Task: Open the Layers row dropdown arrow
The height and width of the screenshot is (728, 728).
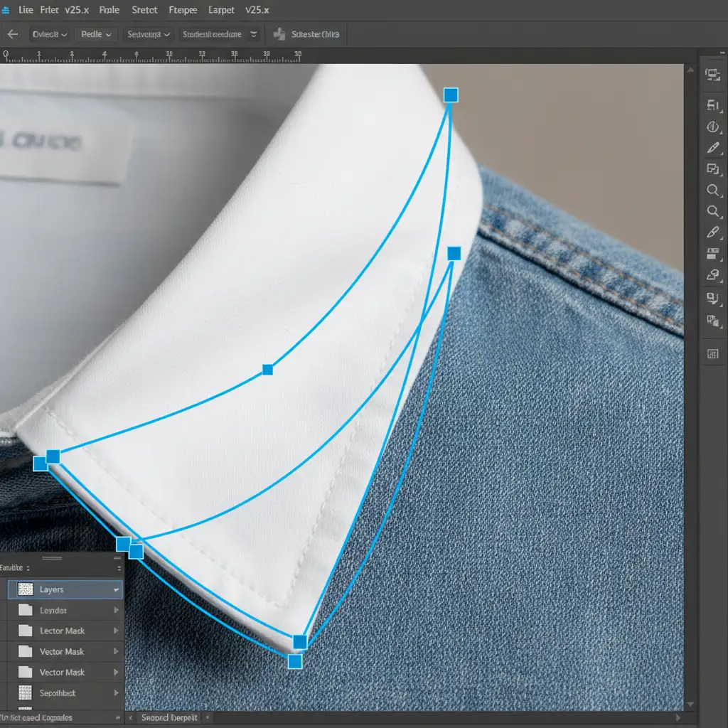Action: (x=116, y=590)
